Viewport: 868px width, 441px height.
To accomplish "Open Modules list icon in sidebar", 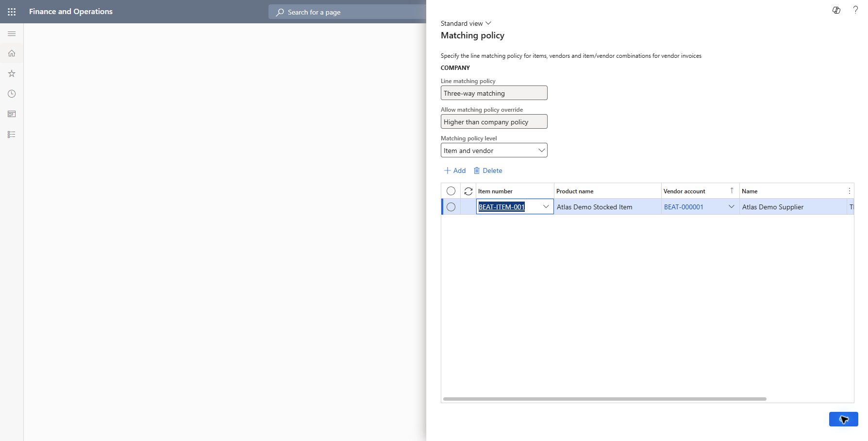I will click(12, 135).
